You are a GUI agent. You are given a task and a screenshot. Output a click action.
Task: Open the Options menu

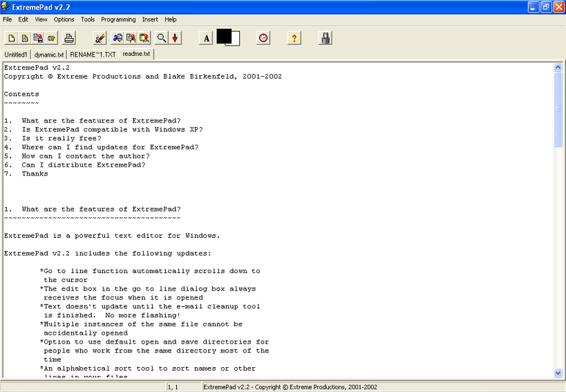64,19
